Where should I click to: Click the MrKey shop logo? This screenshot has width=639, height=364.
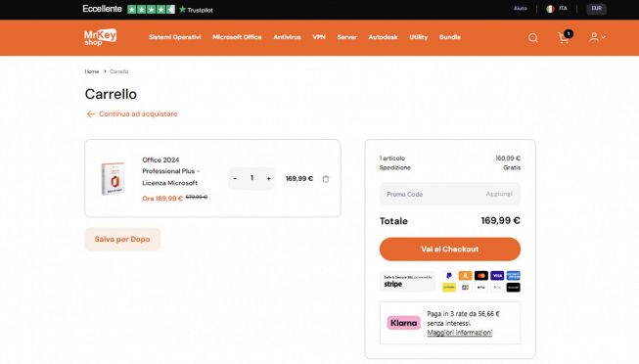(x=100, y=37)
